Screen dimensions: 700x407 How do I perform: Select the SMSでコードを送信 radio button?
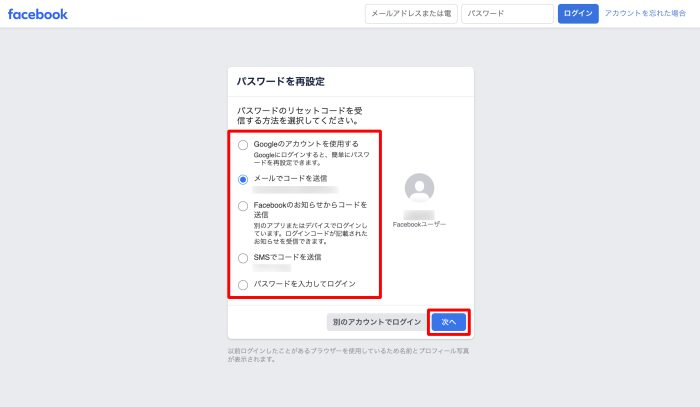coord(243,257)
